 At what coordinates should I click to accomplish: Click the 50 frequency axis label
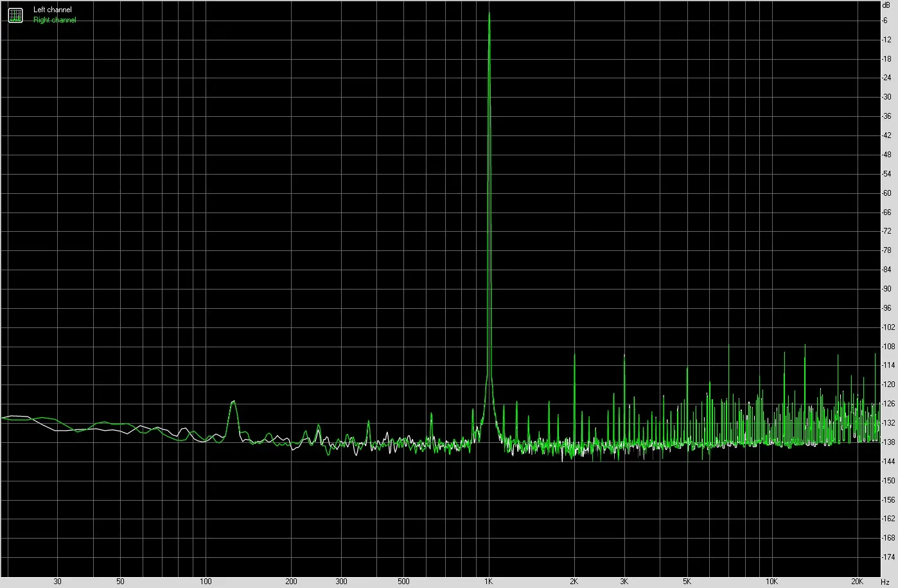click(121, 582)
